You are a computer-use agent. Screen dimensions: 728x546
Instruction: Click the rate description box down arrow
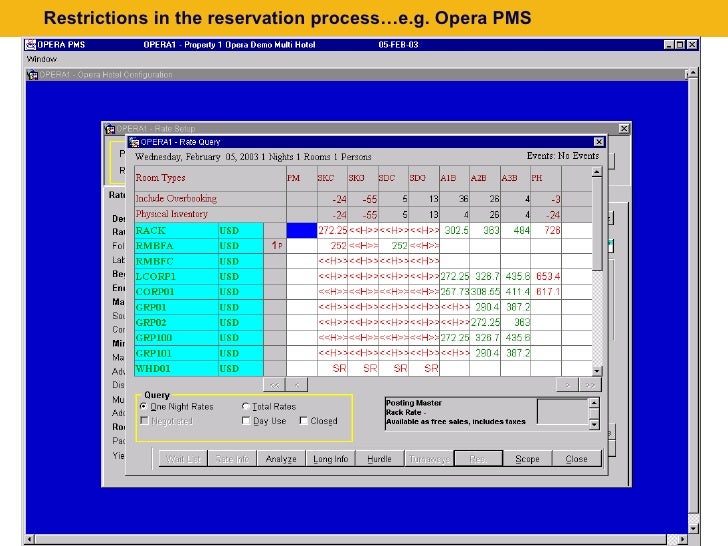click(594, 424)
